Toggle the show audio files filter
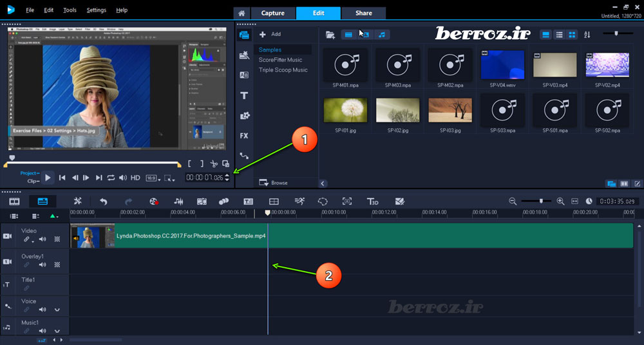644x345 pixels. [x=382, y=35]
